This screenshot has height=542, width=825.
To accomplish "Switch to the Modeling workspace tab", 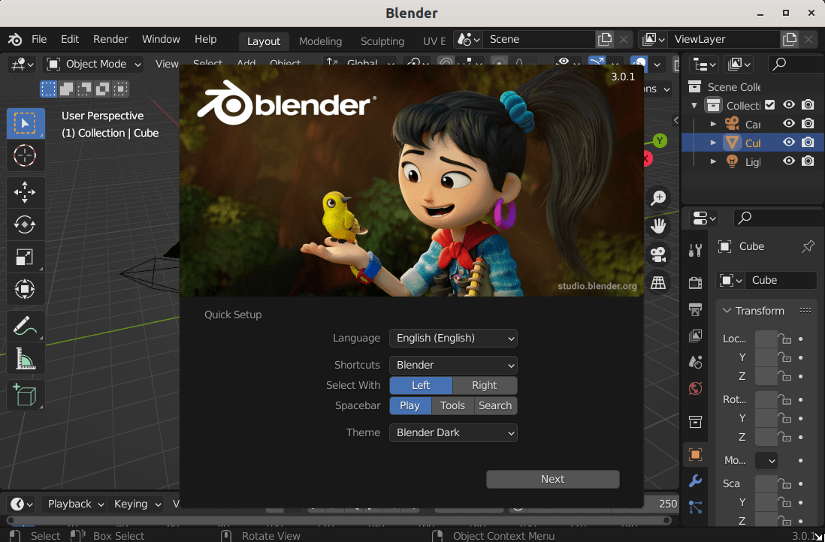I will pos(320,41).
